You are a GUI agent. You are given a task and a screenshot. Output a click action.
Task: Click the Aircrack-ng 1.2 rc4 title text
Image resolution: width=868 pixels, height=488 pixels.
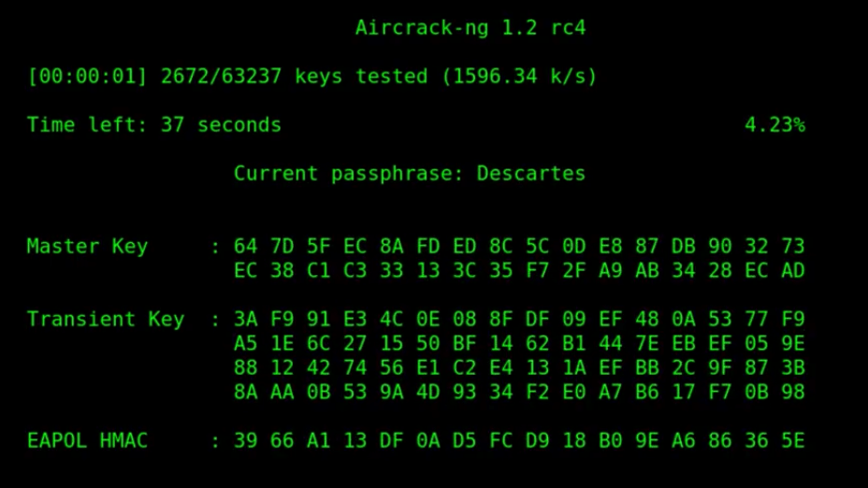coord(470,28)
